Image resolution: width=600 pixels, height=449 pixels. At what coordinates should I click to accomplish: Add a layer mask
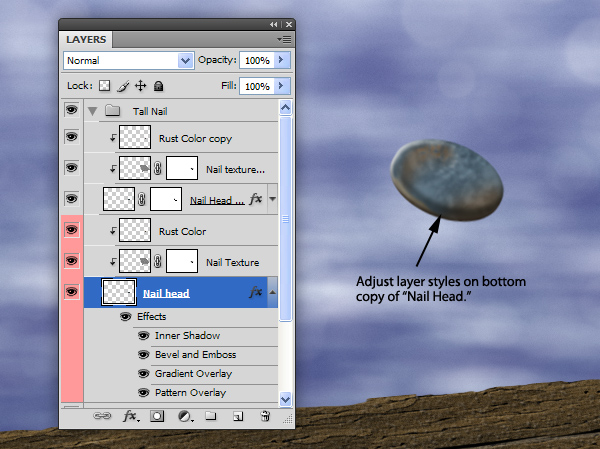[157, 416]
